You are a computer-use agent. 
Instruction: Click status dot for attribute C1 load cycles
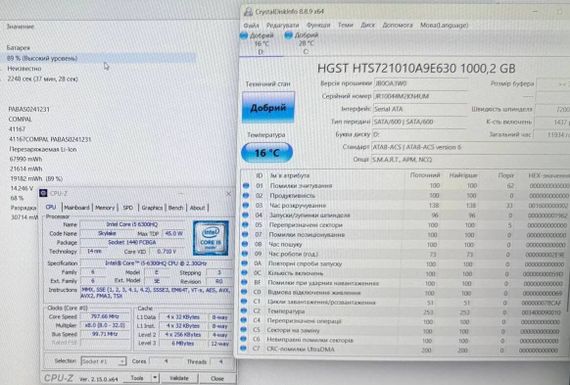point(244,302)
